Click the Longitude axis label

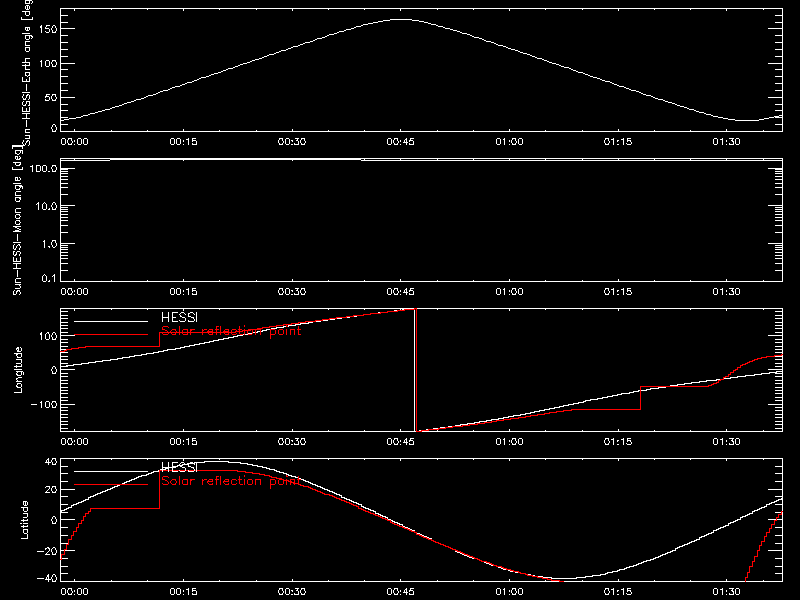pyautogui.click(x=18, y=370)
